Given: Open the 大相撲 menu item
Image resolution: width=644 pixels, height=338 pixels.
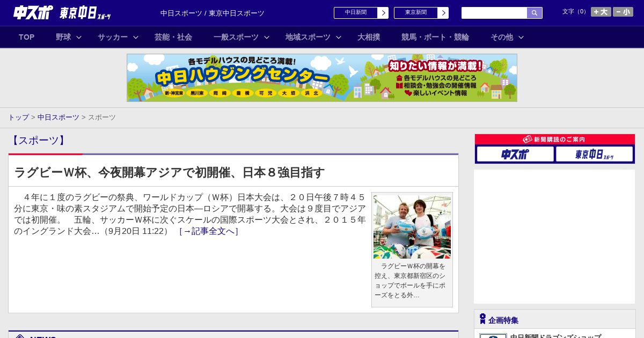Looking at the screenshot, I should (369, 37).
